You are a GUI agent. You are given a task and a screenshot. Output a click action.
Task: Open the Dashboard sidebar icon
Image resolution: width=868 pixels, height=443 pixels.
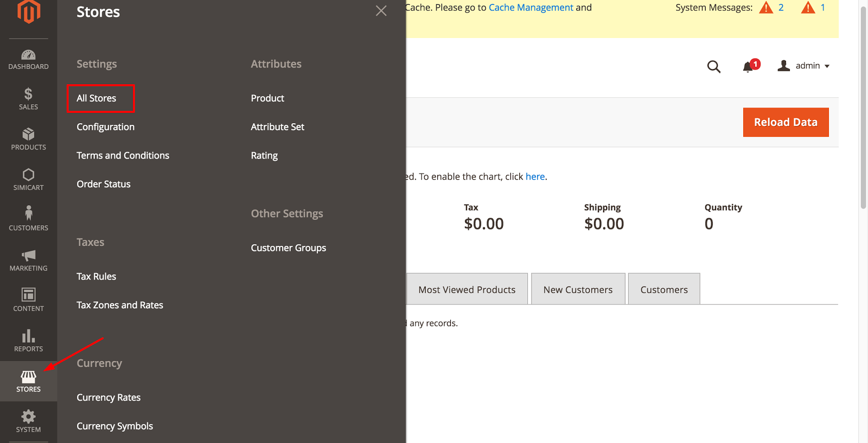click(x=29, y=59)
